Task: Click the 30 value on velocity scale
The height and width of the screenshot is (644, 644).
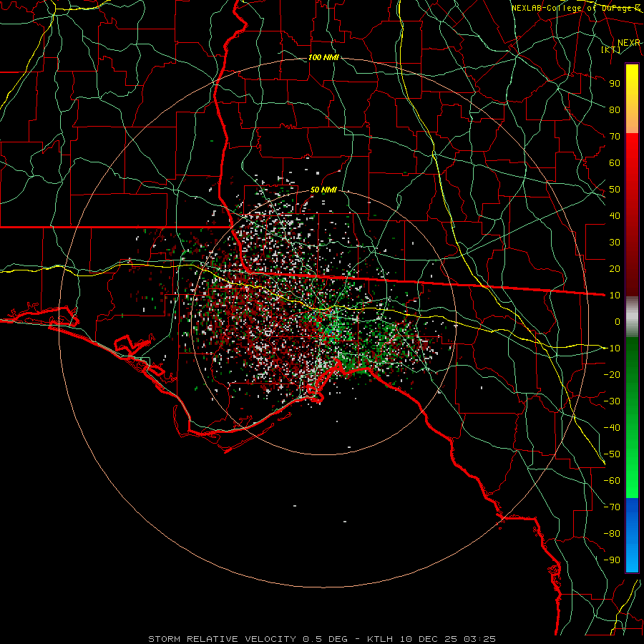Action: pyautogui.click(x=615, y=243)
